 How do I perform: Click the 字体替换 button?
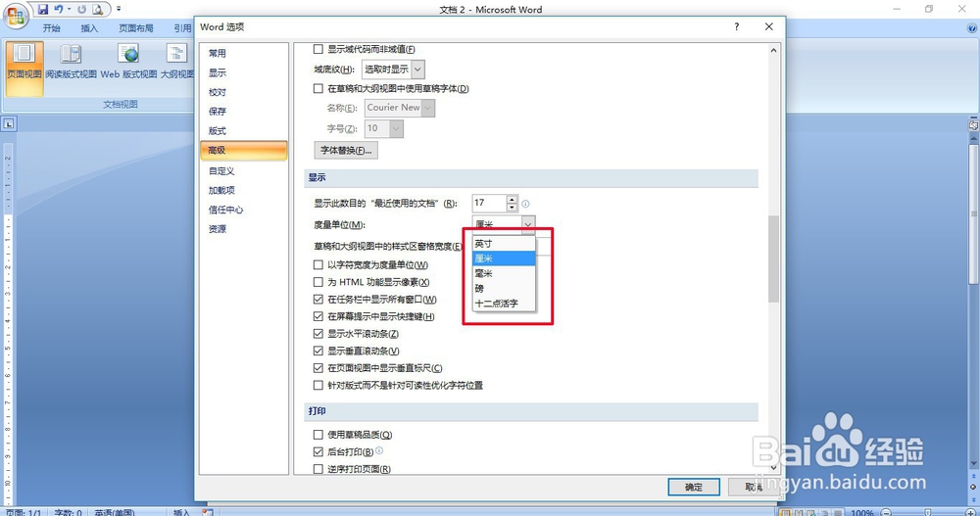coord(346,150)
